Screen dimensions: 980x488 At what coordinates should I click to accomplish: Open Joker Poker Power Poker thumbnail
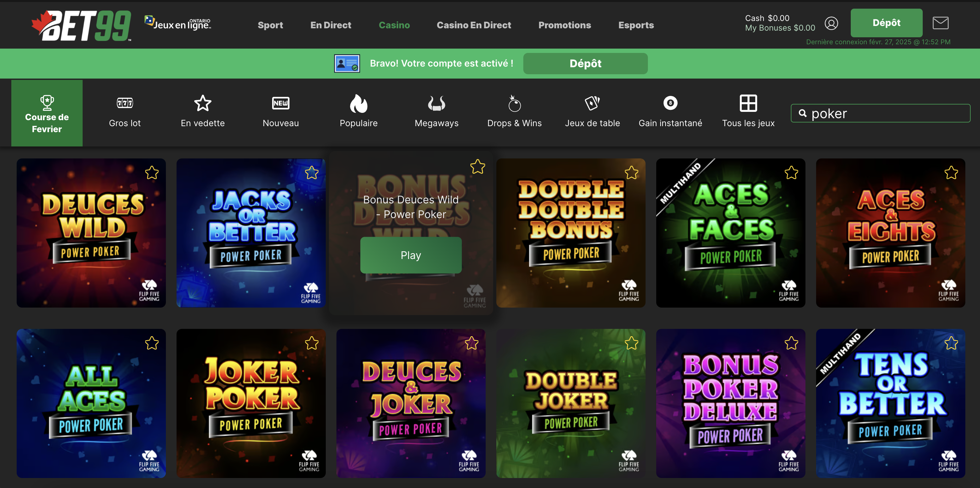pos(251,403)
